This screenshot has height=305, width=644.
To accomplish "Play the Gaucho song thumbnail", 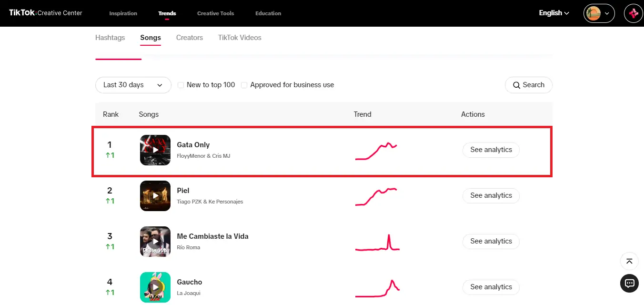I will click(x=155, y=287).
